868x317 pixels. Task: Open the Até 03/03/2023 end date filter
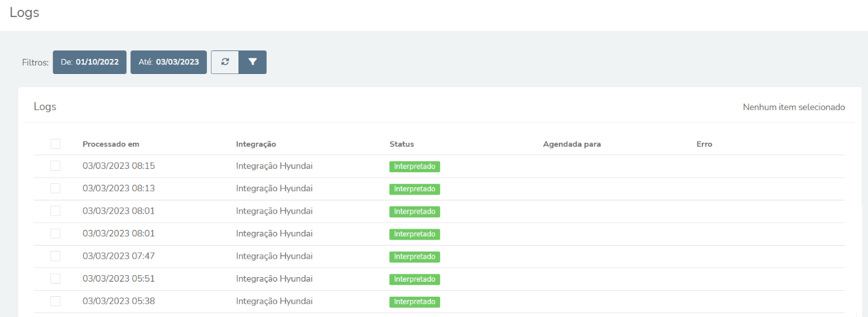[x=168, y=62]
